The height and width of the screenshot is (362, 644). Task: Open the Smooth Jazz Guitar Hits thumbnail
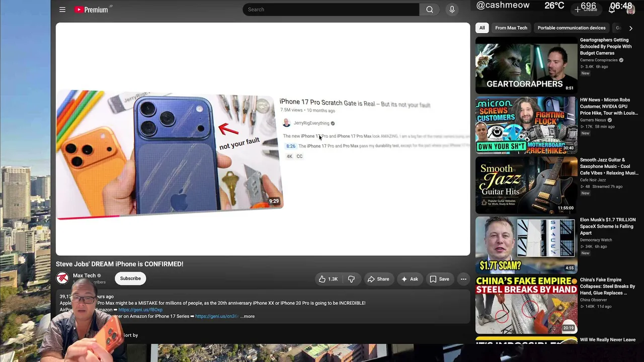pyautogui.click(x=526, y=185)
